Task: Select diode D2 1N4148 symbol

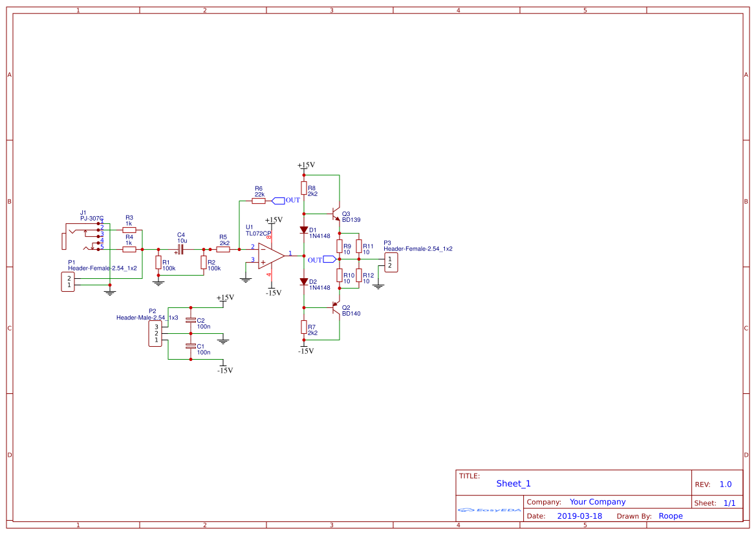Action: [304, 281]
